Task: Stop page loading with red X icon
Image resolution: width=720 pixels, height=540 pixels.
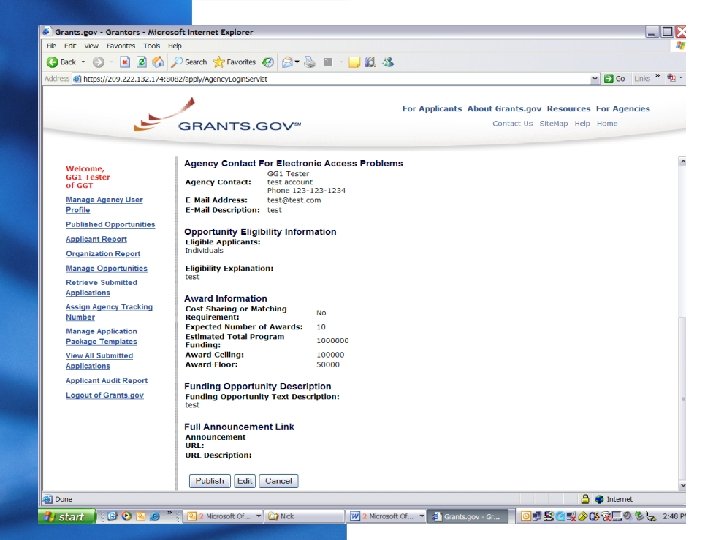Action: pyautogui.click(x=125, y=62)
